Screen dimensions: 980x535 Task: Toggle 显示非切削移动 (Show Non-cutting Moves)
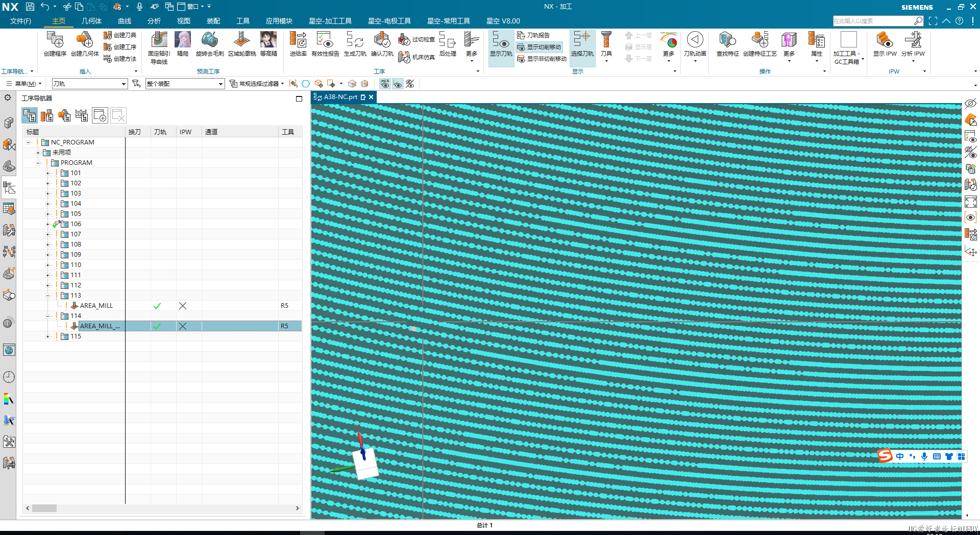[x=542, y=59]
